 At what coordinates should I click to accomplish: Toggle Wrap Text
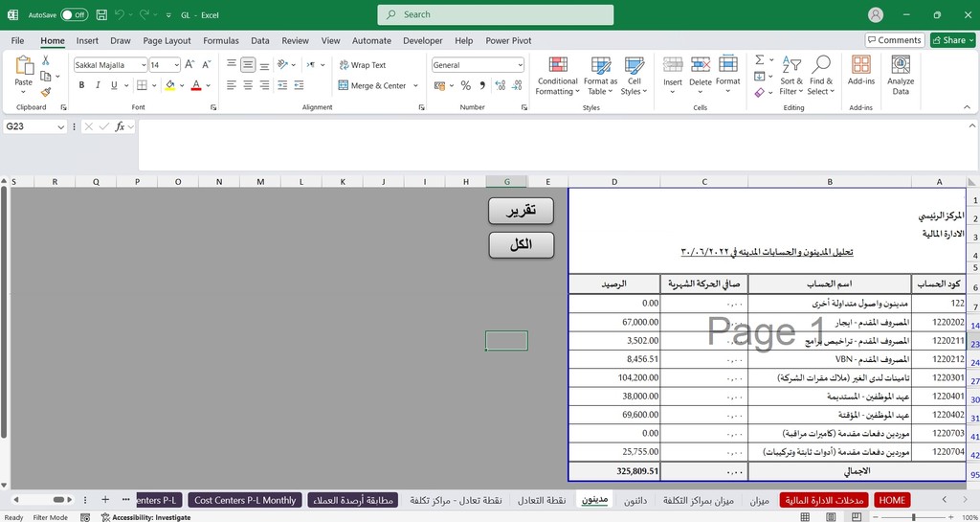(363, 65)
